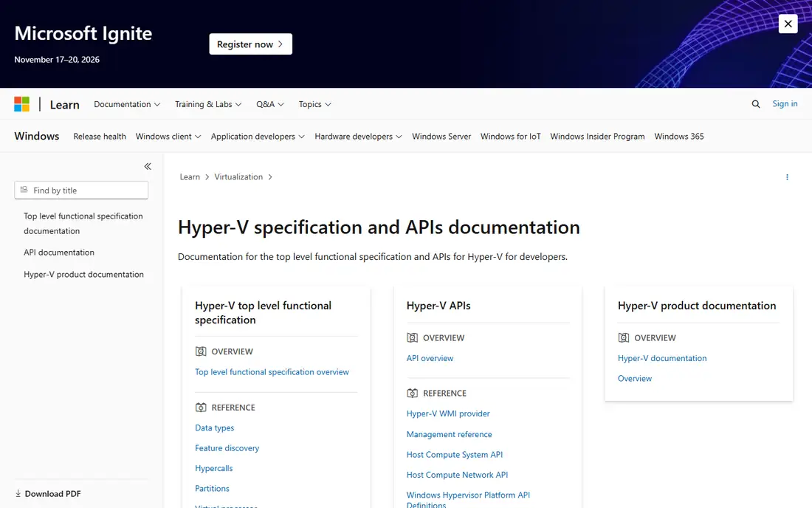Open the Q&A dropdown
This screenshot has height=508, width=812.
click(x=269, y=104)
